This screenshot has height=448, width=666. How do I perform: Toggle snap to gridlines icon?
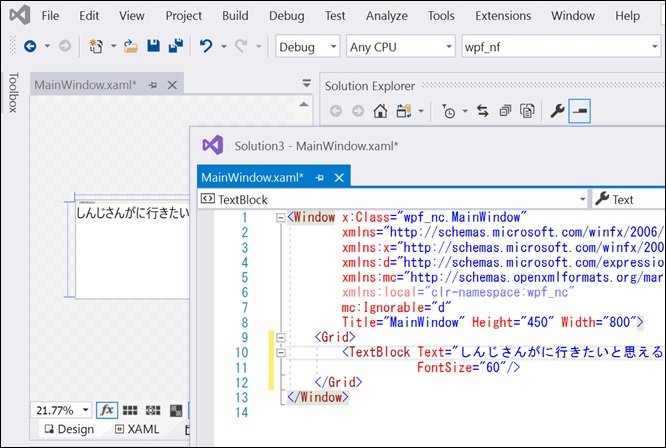(153, 410)
